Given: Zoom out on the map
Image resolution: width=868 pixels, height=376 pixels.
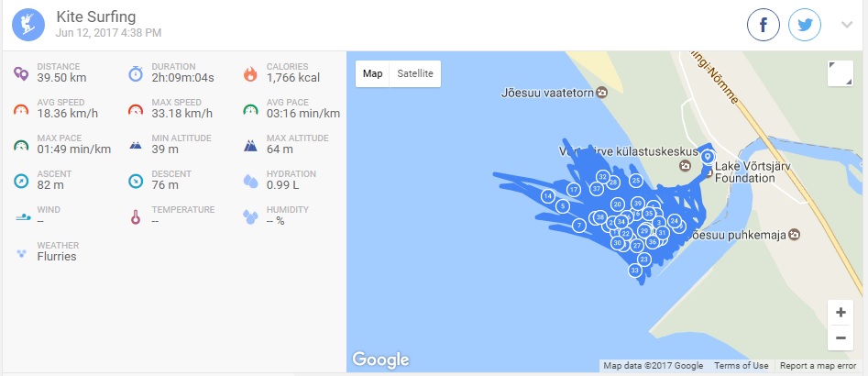Looking at the screenshot, I should click(x=840, y=337).
